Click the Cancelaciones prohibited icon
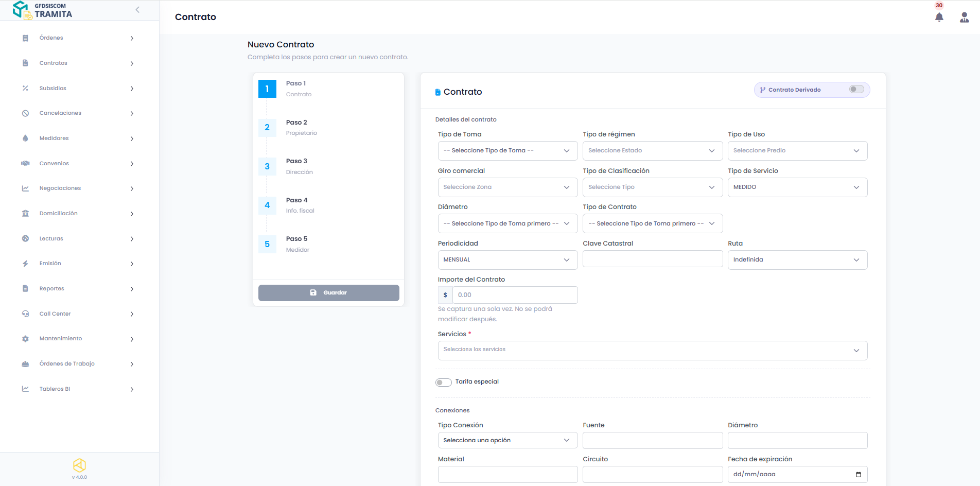Screen dimensions: 980x486 25,113
